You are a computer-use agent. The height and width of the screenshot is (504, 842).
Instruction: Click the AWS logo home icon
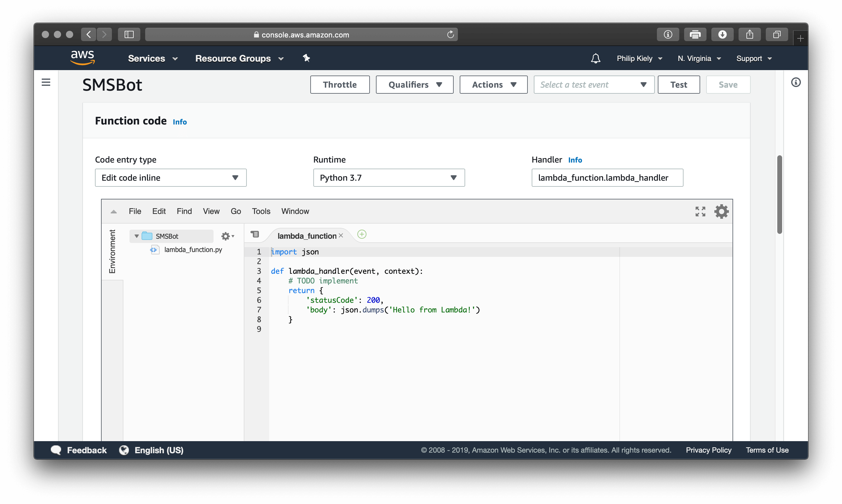(82, 58)
